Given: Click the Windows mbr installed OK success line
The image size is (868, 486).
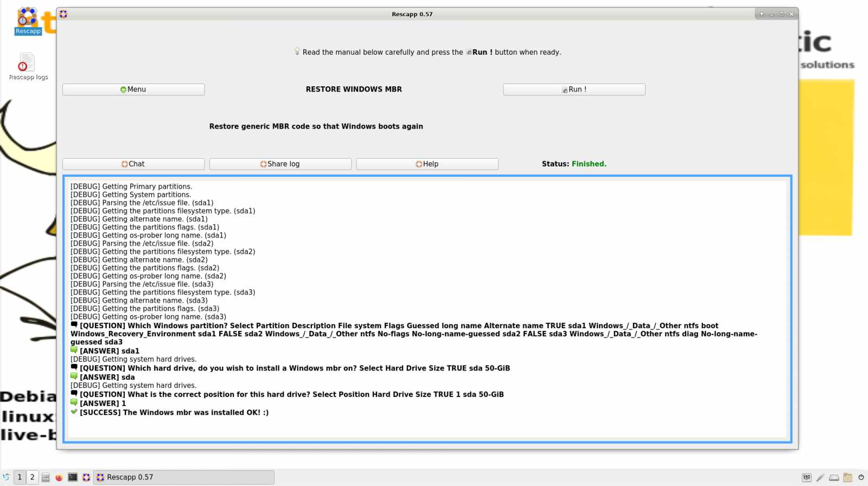Looking at the screenshot, I should click(174, 413).
